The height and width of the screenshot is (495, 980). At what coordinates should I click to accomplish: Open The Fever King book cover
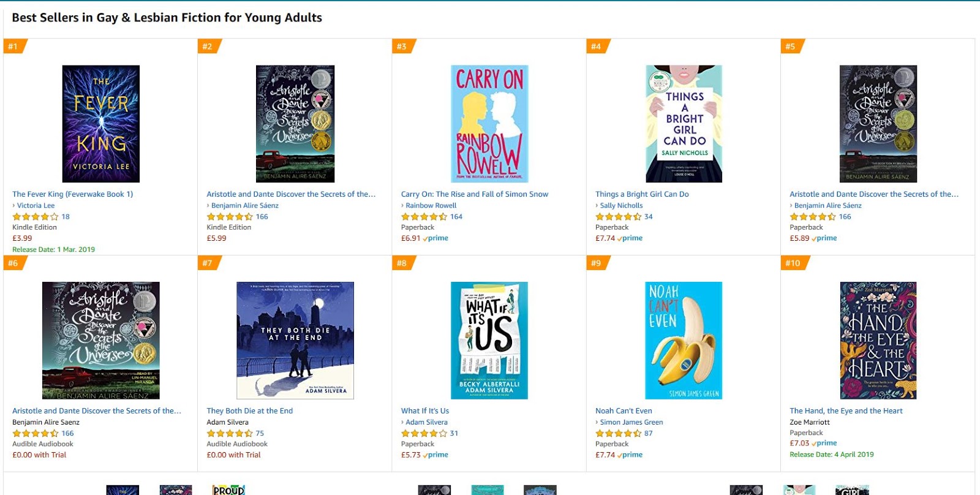point(101,124)
